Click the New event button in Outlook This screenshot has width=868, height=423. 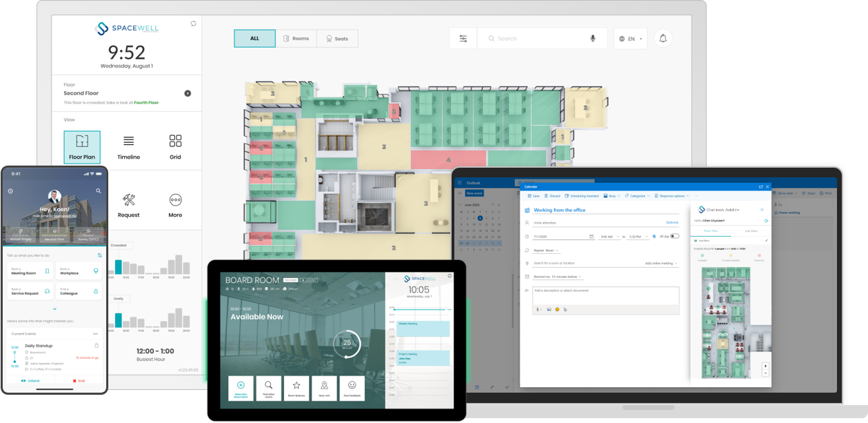[x=474, y=193]
